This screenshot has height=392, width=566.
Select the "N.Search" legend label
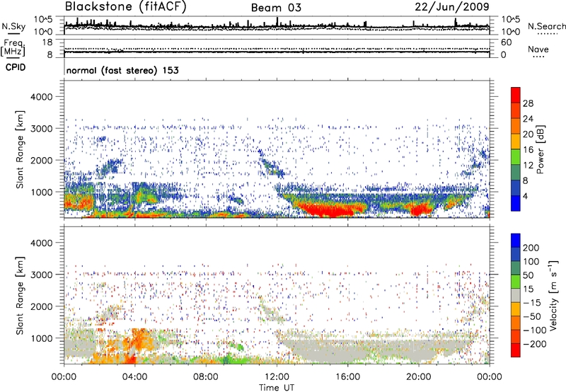click(546, 26)
